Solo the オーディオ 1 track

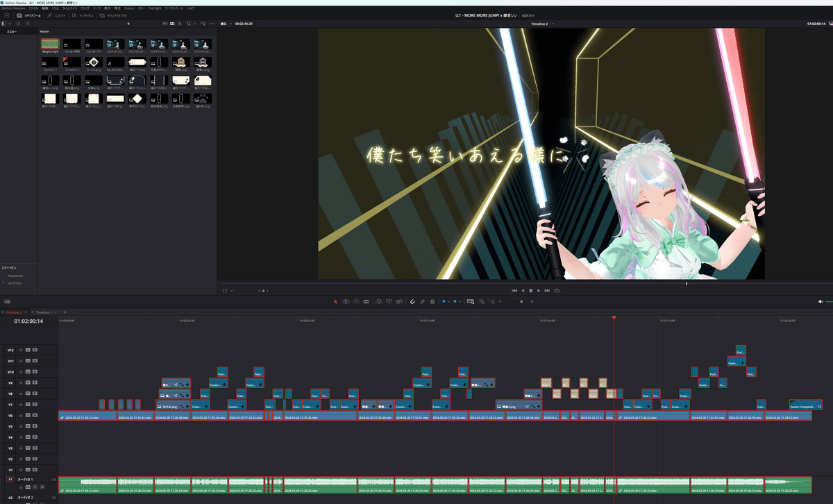35,487
